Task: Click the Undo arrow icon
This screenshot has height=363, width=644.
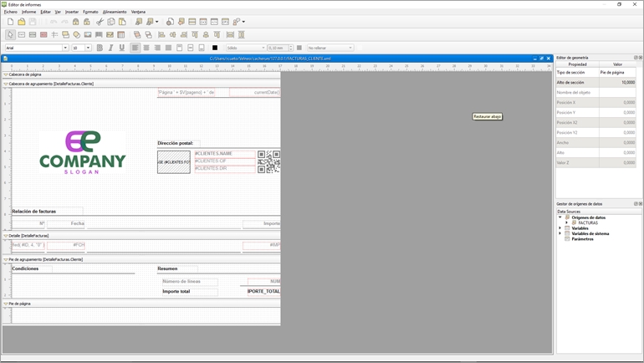Action: 53,22
